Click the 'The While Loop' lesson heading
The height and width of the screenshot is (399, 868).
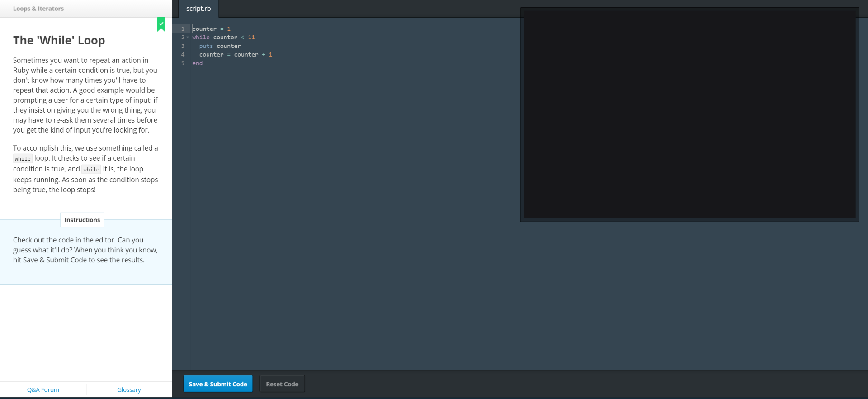pyautogui.click(x=59, y=40)
